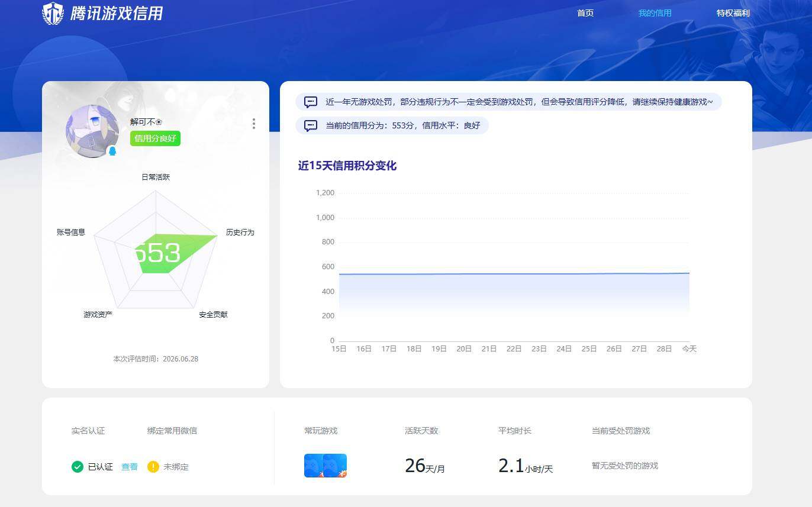Click the 查看 link next to 已认证

(x=130, y=467)
